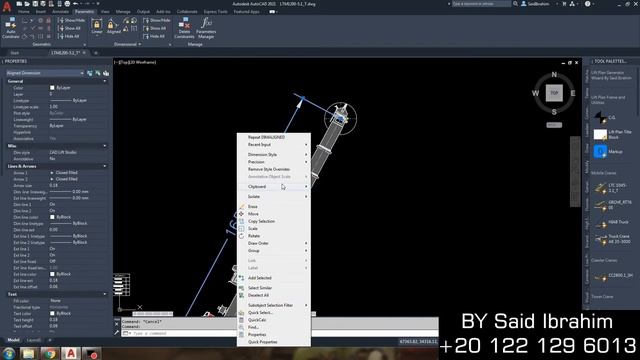Screen dimensions: 640x360
Task: Collapse the General properties section
Action: pos(105,81)
